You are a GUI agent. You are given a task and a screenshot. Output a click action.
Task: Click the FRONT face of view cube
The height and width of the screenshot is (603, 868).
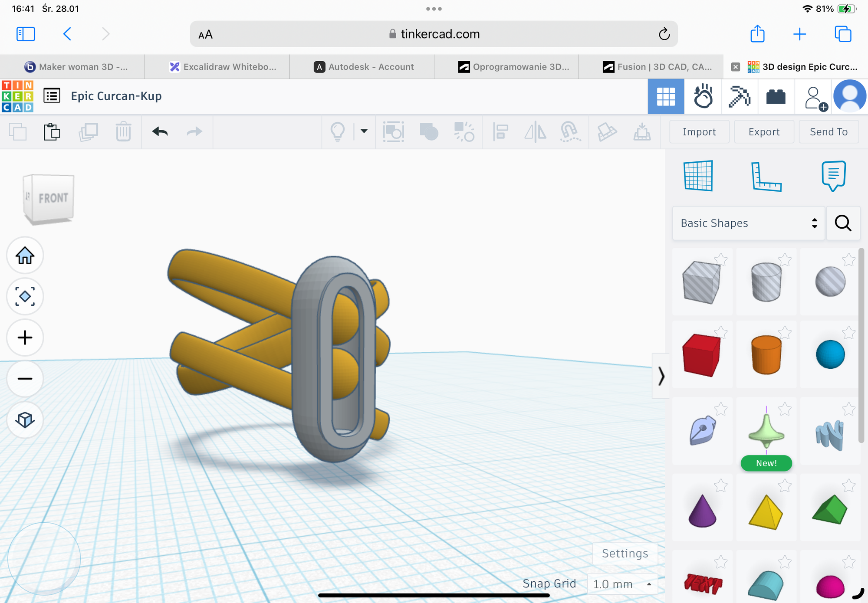click(x=53, y=198)
